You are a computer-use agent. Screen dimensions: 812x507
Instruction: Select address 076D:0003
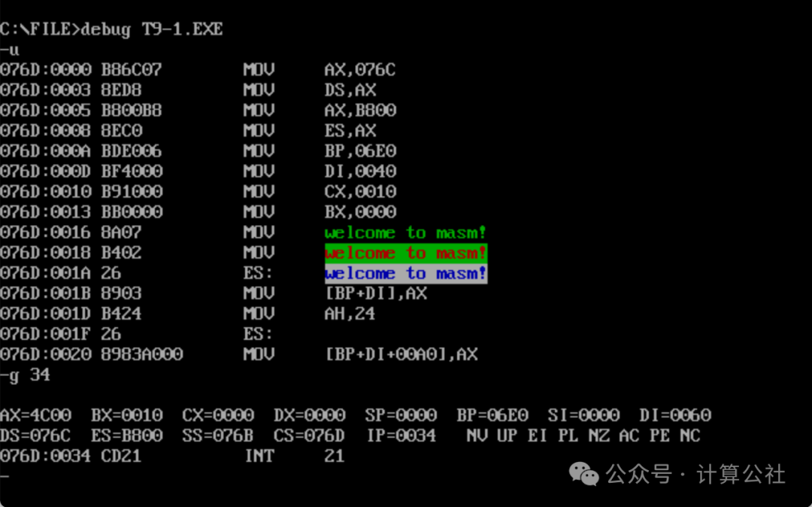pyautogui.click(x=46, y=90)
